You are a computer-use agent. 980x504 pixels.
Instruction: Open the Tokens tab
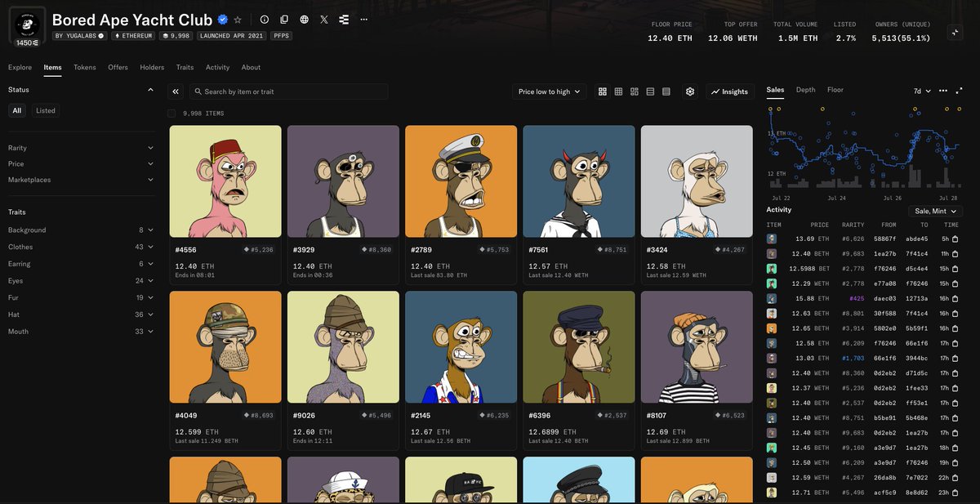[x=85, y=67]
